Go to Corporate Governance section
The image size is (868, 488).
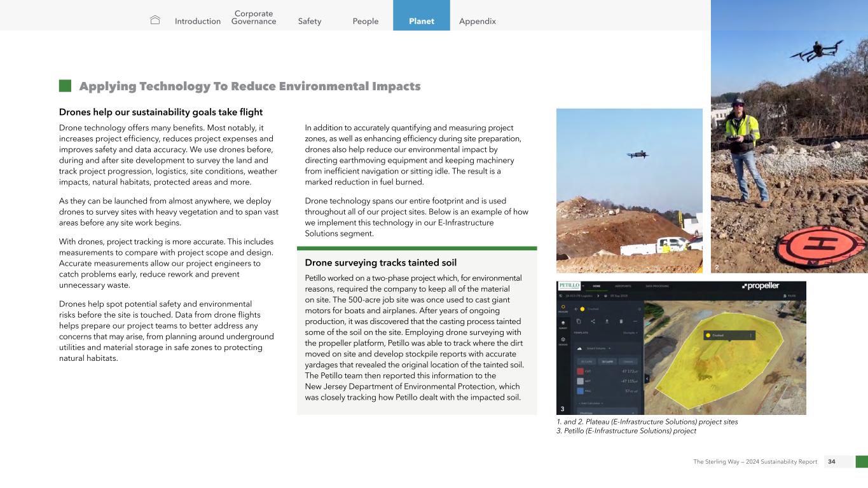pos(254,17)
